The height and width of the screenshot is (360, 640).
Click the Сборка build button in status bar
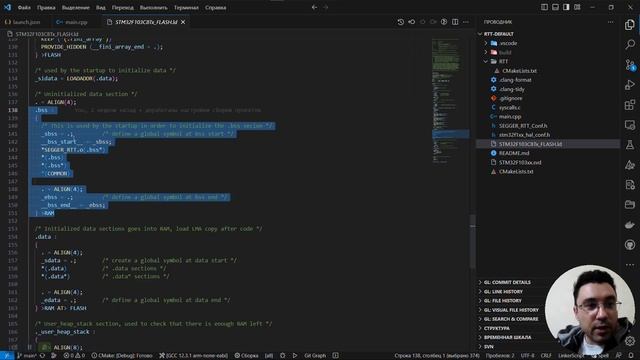[x=247, y=356]
